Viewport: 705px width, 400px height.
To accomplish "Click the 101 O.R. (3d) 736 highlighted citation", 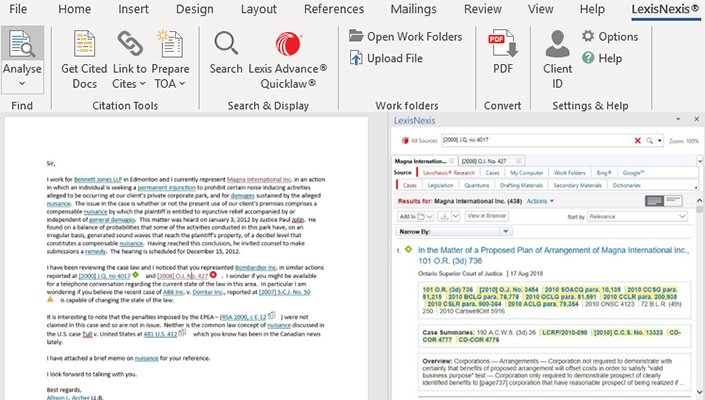I will tap(447, 289).
